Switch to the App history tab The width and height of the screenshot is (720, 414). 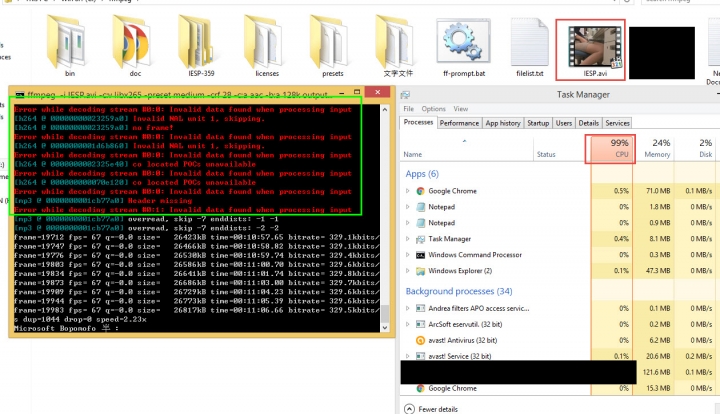click(503, 123)
